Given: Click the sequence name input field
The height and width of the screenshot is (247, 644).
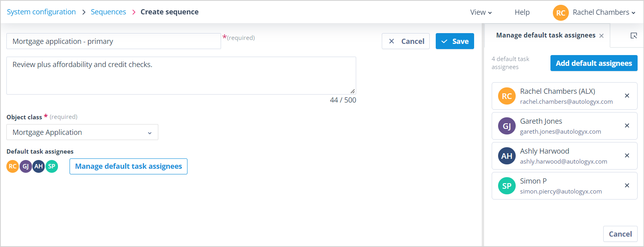Looking at the screenshot, I should tap(114, 41).
